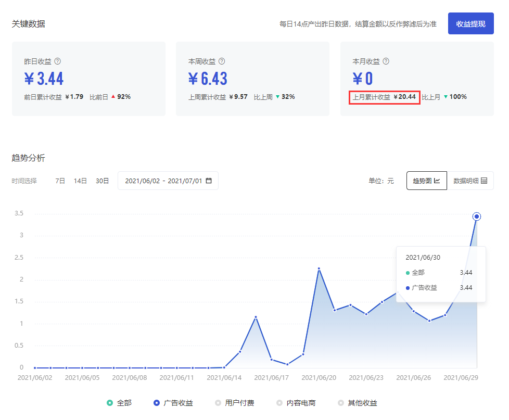Viewport: 509px width, 420px height.
Task: Open the calendar icon in date range
Action: [209, 181]
